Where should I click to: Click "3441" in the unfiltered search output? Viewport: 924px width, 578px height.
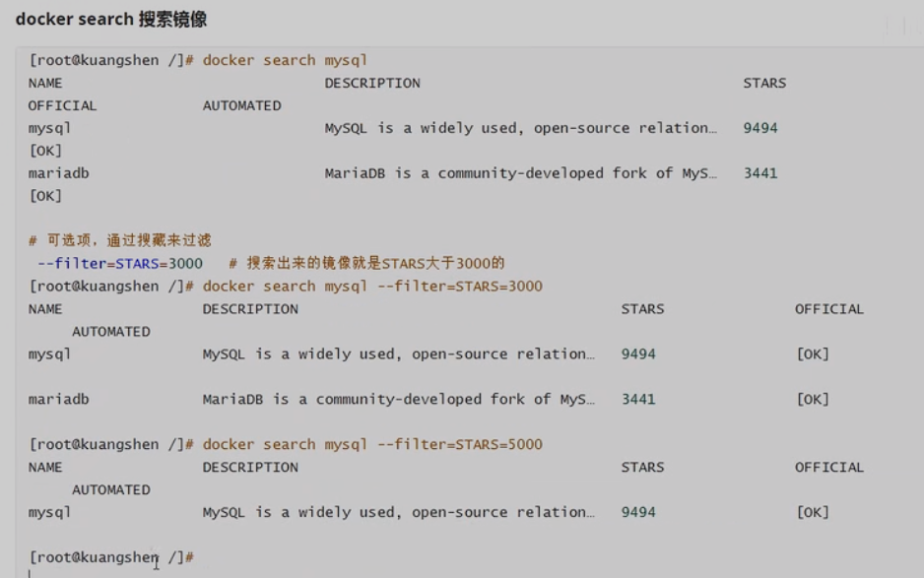[x=760, y=173]
